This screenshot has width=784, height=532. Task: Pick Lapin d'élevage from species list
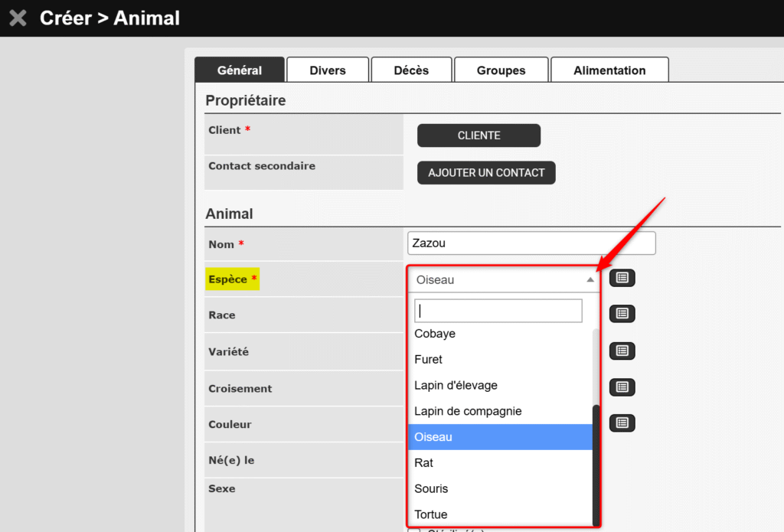456,385
